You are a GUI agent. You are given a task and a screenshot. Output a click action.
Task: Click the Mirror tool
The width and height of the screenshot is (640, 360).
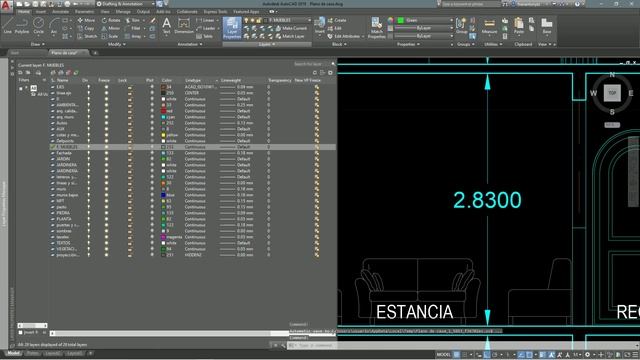tap(111, 28)
